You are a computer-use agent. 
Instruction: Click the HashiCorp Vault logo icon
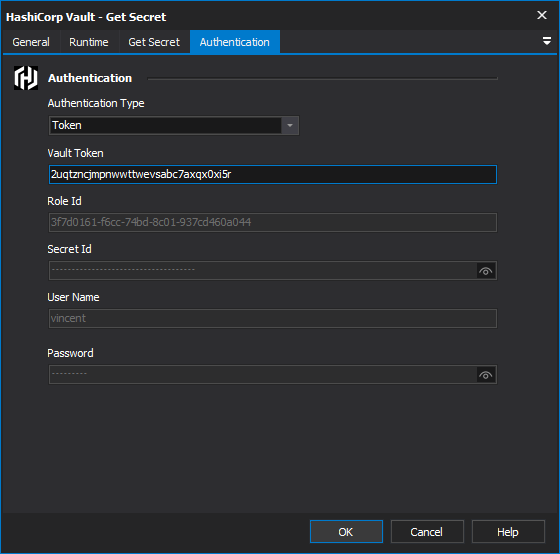(x=26, y=78)
